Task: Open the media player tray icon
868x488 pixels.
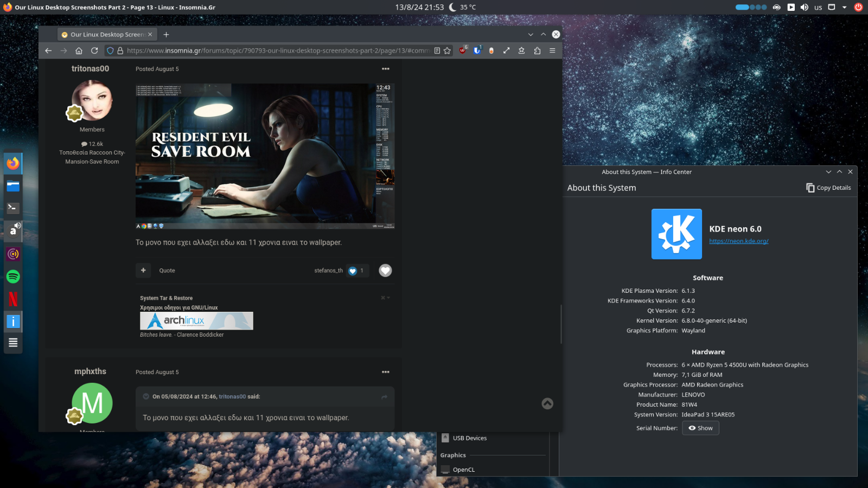Action: click(x=791, y=7)
